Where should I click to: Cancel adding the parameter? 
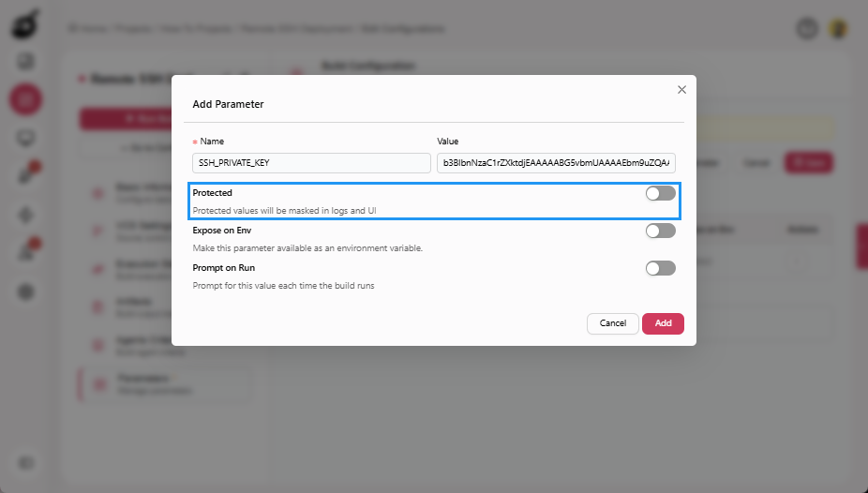(613, 323)
